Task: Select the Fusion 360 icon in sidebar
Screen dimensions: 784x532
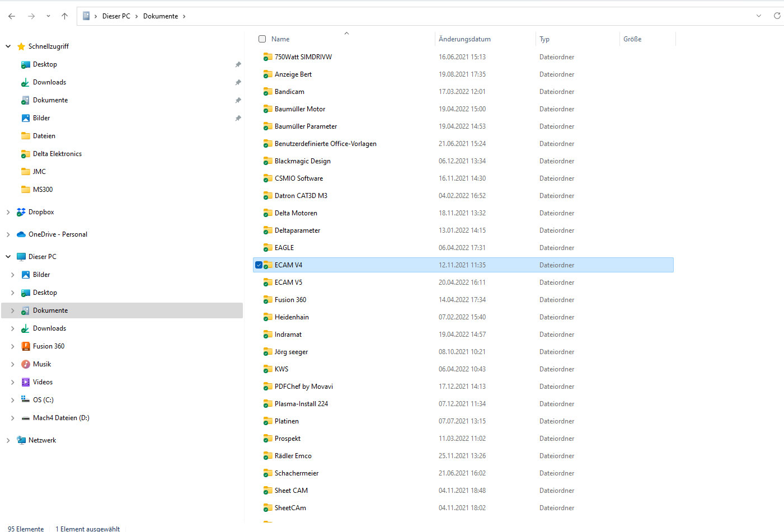Action: [x=26, y=346]
